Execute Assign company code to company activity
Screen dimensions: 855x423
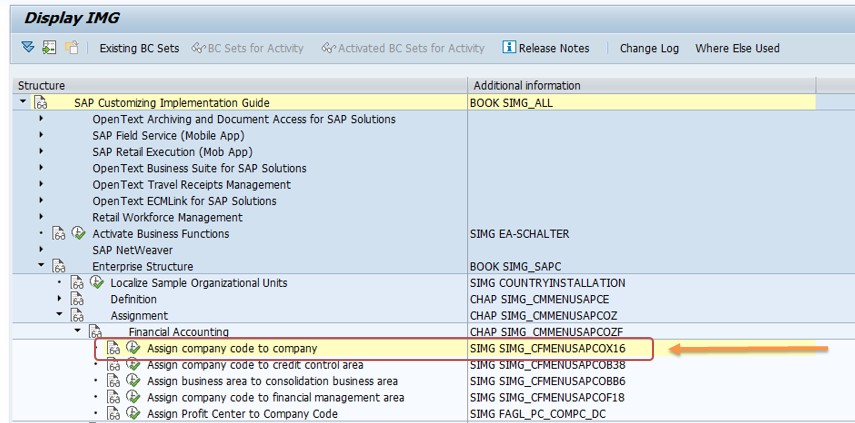[x=133, y=348]
